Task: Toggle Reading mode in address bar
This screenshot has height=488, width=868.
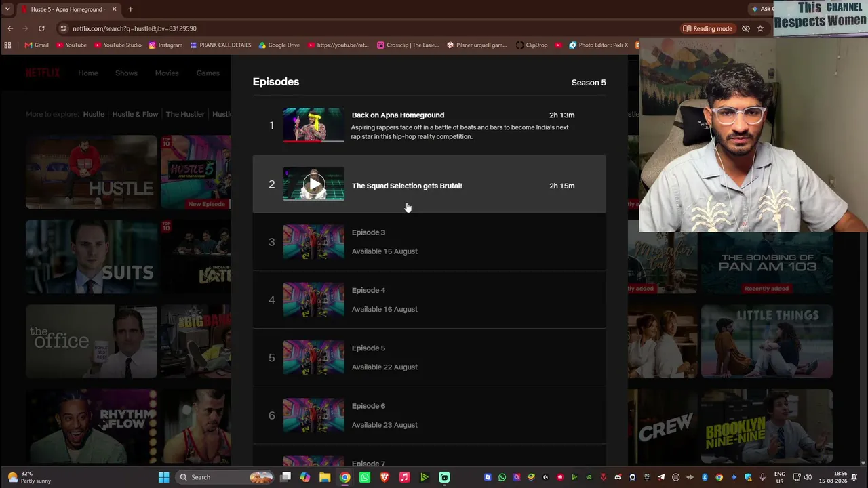Action: point(707,28)
